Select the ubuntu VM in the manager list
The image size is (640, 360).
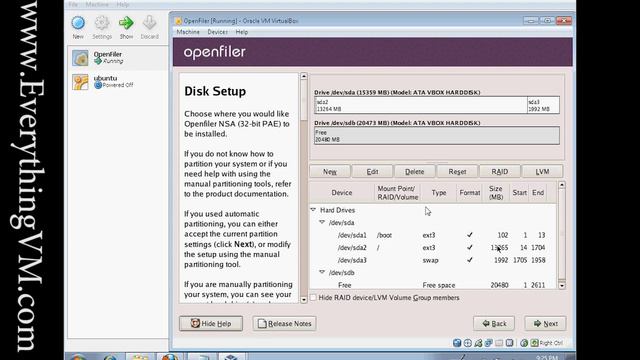pos(118,82)
